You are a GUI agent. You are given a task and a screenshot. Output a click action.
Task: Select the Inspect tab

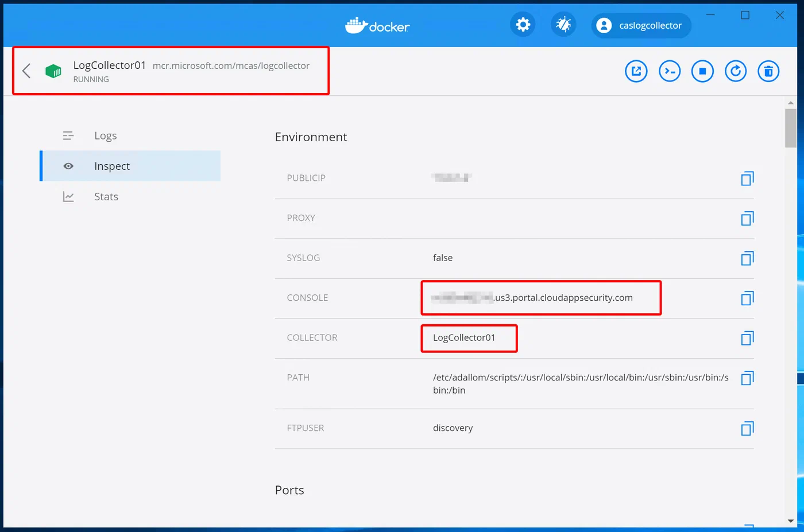tap(131, 166)
